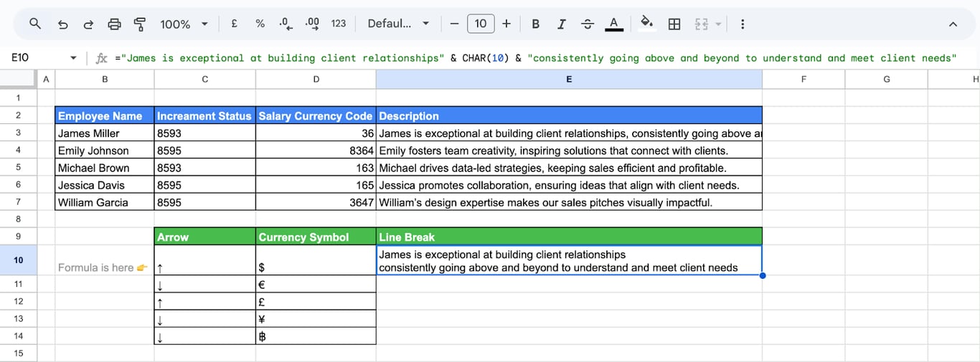Decrease font size with minus button
The width and height of the screenshot is (980, 362).
(453, 24)
